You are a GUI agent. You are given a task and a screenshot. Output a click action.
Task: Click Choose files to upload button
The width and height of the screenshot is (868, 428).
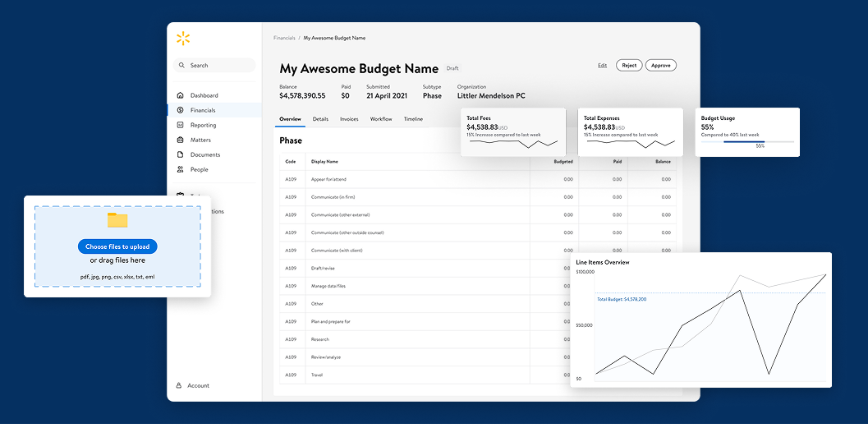click(x=117, y=246)
